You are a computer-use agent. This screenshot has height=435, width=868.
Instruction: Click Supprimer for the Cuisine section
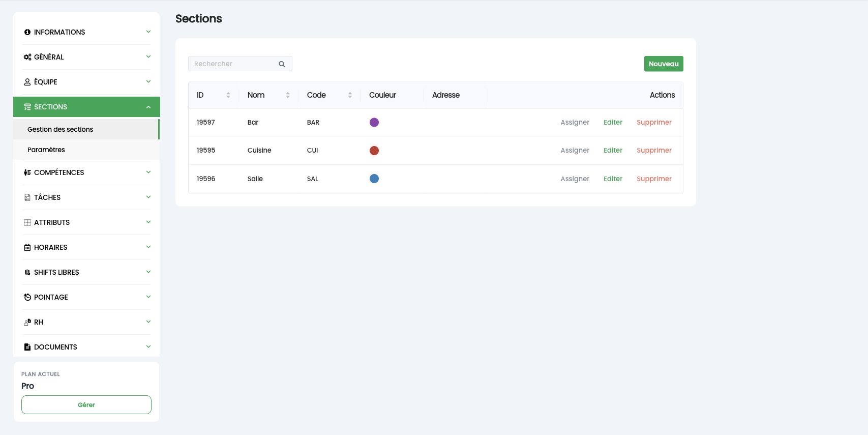tap(654, 150)
